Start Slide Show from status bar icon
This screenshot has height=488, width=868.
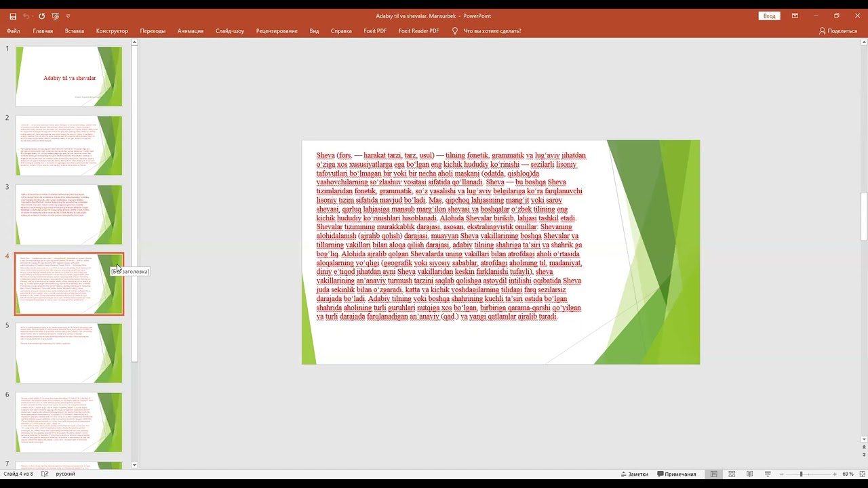click(768, 474)
